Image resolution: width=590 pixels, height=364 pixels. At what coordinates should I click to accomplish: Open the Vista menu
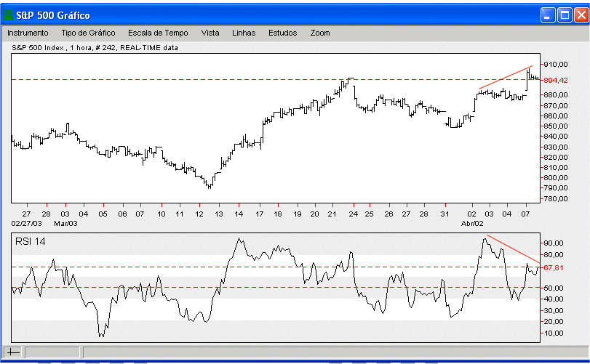[210, 33]
